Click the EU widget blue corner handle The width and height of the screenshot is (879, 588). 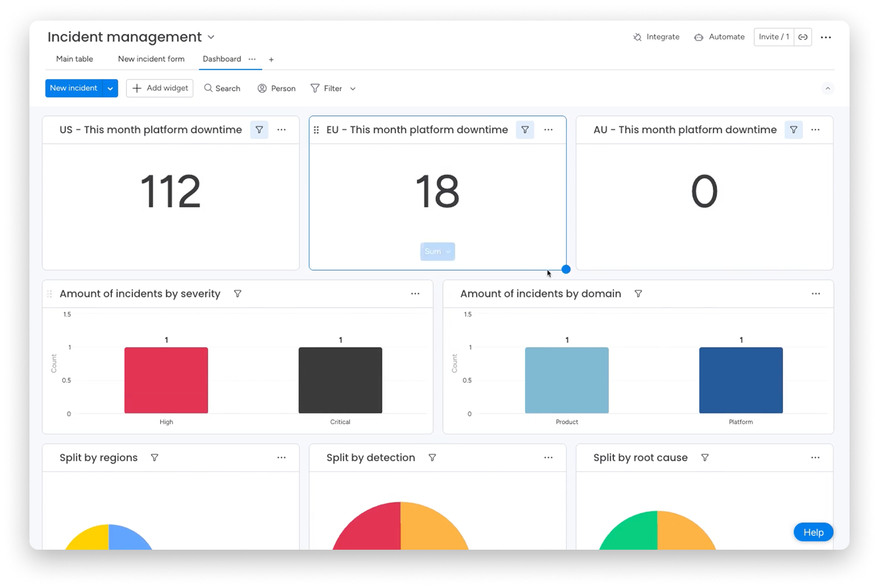[x=566, y=269]
